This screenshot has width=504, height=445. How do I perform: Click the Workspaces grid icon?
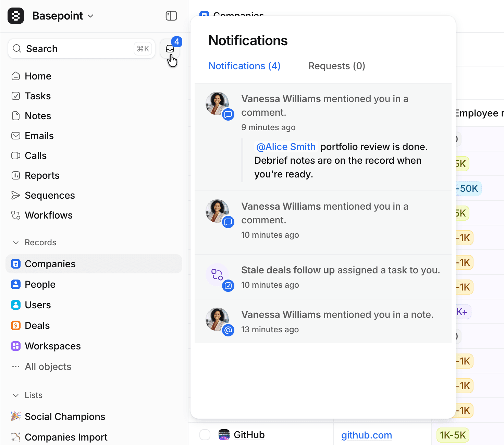[x=16, y=346]
